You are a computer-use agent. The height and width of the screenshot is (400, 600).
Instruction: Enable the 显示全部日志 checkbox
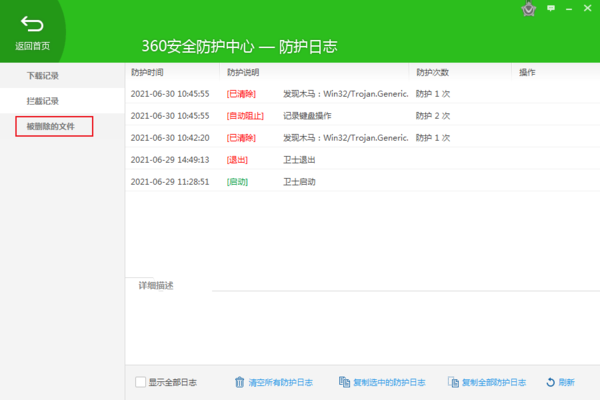(x=140, y=382)
